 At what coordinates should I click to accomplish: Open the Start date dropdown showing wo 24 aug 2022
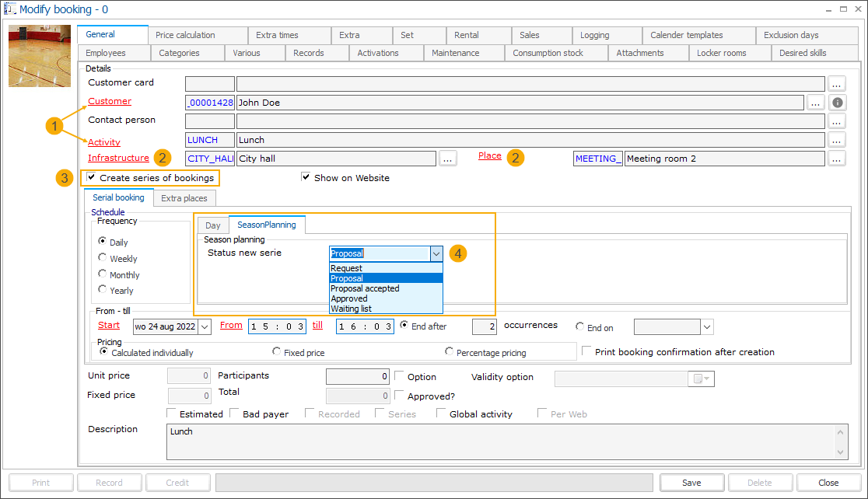204,326
